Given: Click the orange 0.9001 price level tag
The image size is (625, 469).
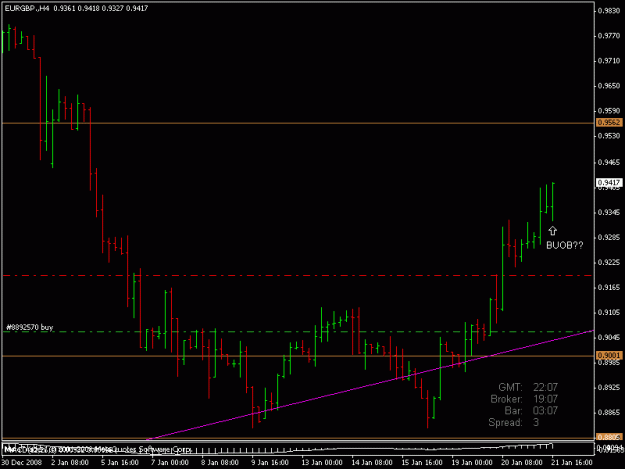Looking at the screenshot, I should pyautogui.click(x=609, y=355).
